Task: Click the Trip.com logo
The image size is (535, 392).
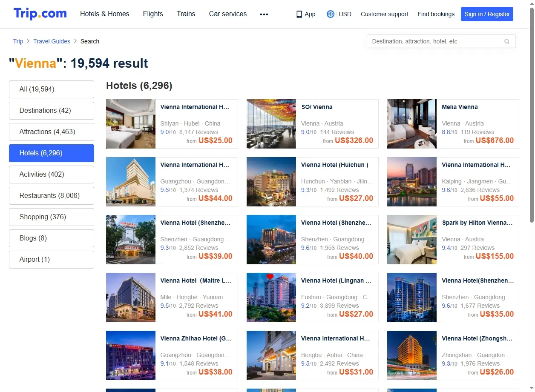Action: pyautogui.click(x=40, y=14)
